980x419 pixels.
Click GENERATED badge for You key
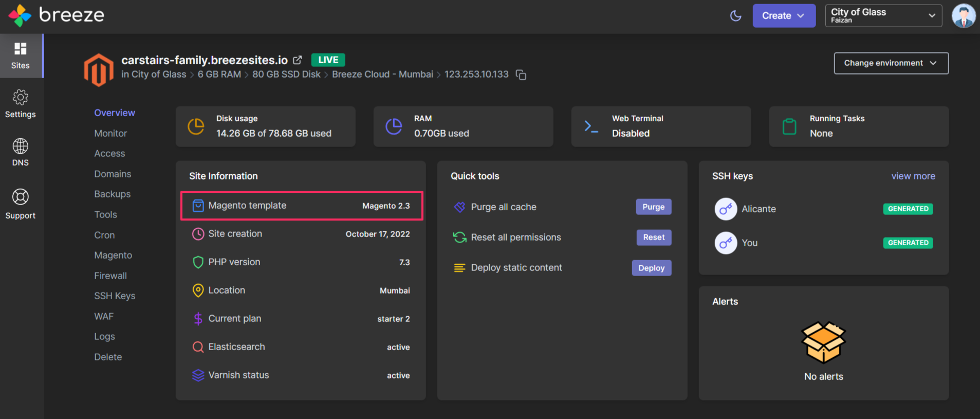(x=908, y=243)
